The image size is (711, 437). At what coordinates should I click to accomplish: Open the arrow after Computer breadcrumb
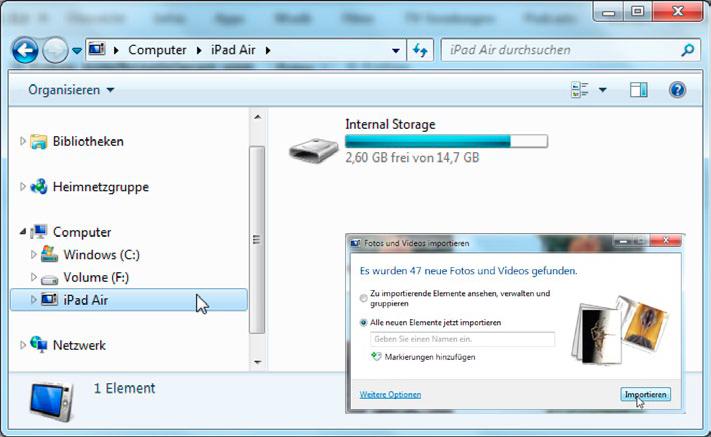[199, 50]
